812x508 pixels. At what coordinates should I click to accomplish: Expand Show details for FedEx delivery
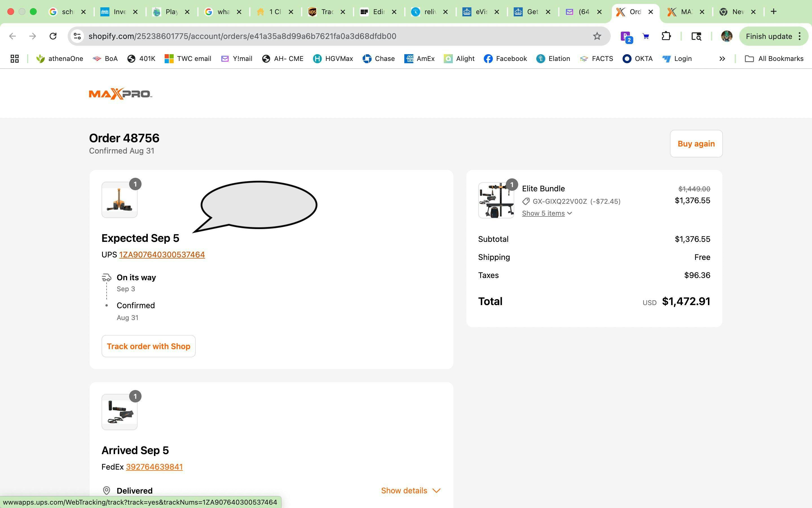pos(411,491)
